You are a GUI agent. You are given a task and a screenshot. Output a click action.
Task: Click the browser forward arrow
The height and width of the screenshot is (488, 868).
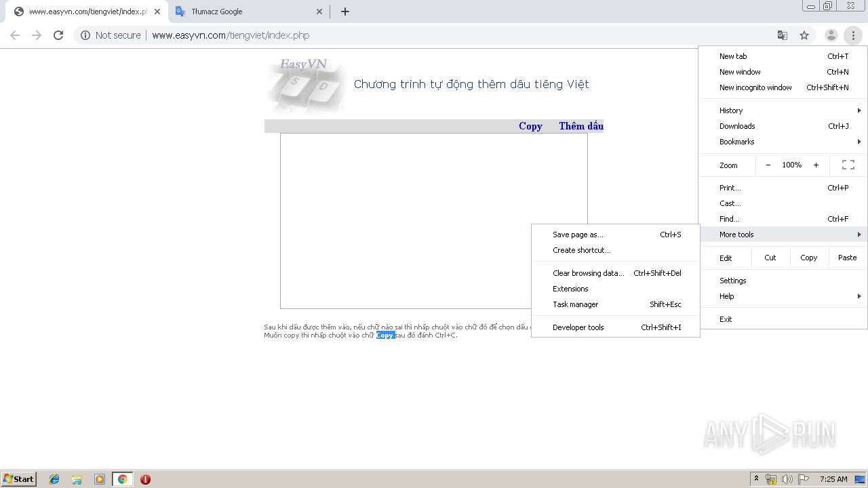tap(37, 35)
